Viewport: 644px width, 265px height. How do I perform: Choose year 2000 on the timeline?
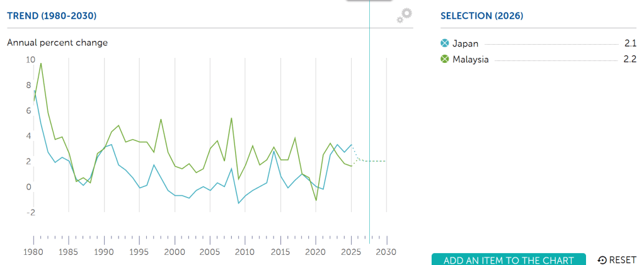click(x=175, y=252)
